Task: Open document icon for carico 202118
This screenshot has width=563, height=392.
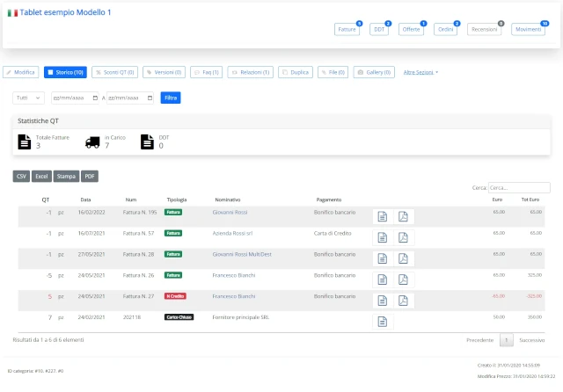Action: (x=383, y=322)
